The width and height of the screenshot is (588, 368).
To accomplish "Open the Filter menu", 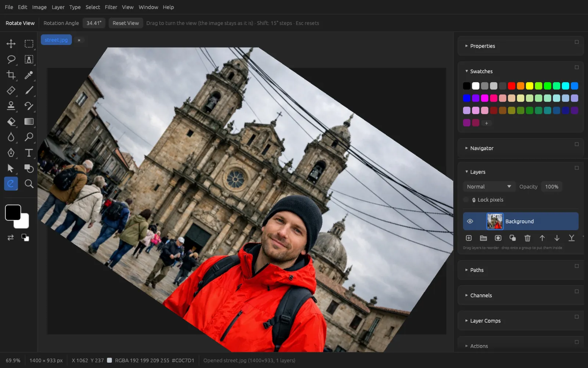I will click(111, 7).
